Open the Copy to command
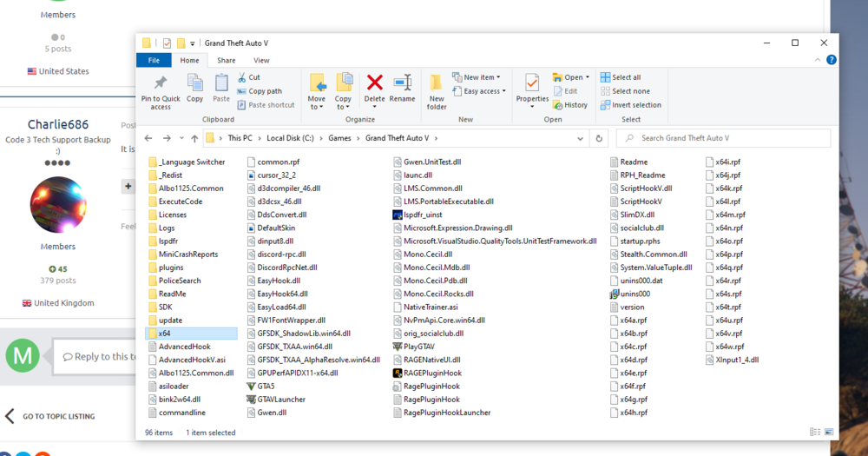 343,91
